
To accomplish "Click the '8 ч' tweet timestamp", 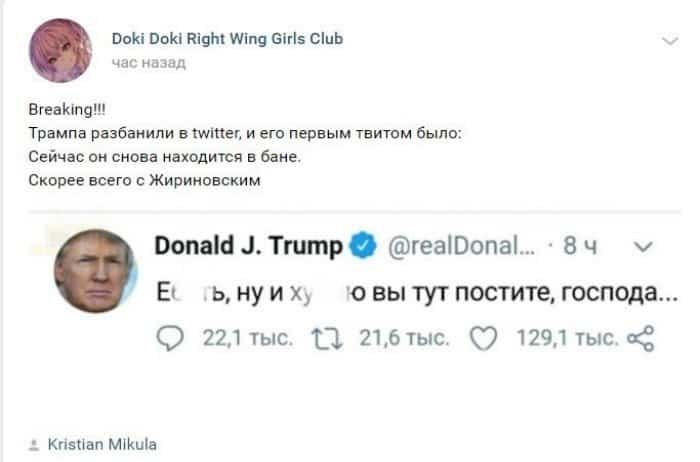I will [x=580, y=246].
